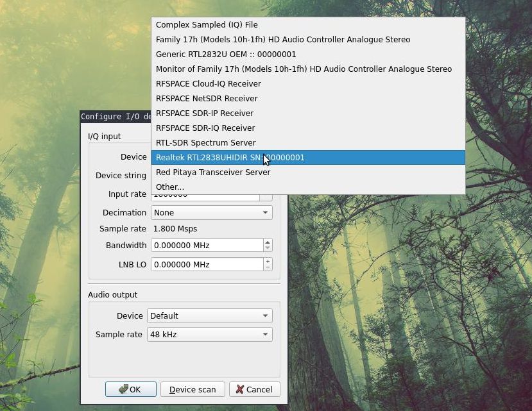Image resolution: width=532 pixels, height=411 pixels.
Task: Select RTL-SDR Spectrum Server
Action: pos(308,143)
